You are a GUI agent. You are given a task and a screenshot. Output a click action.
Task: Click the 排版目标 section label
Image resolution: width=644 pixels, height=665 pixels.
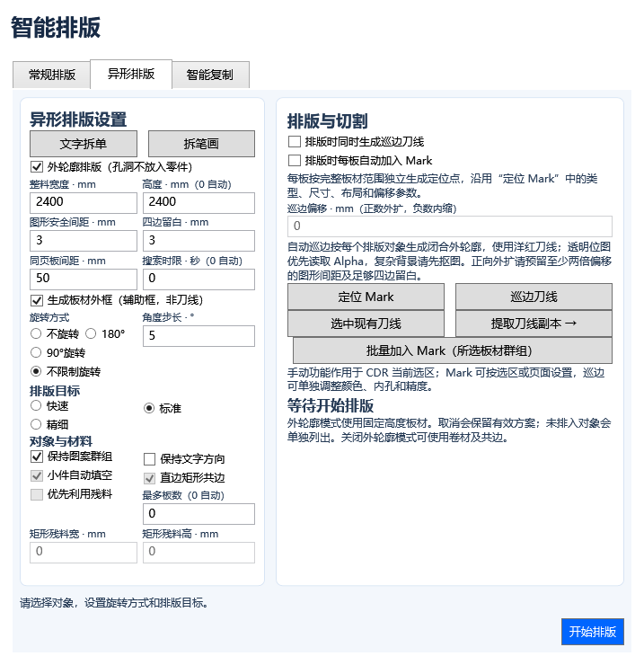55,390
